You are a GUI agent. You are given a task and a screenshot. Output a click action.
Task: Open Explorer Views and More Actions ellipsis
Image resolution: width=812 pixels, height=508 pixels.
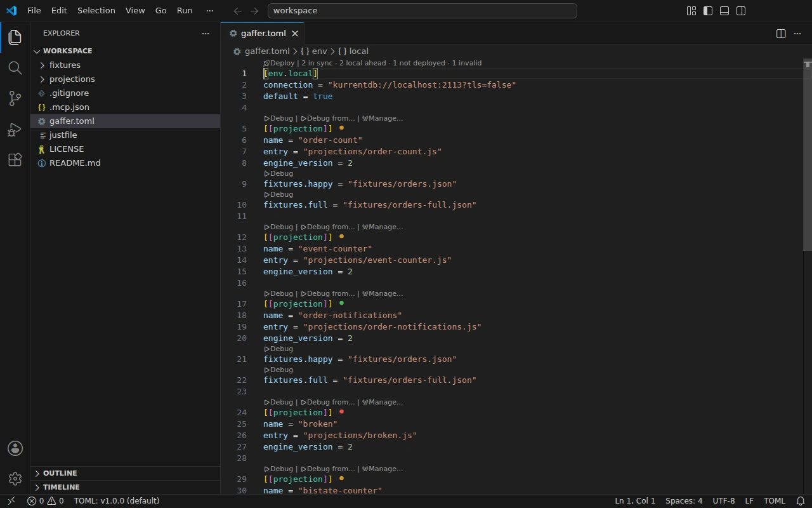pos(205,33)
